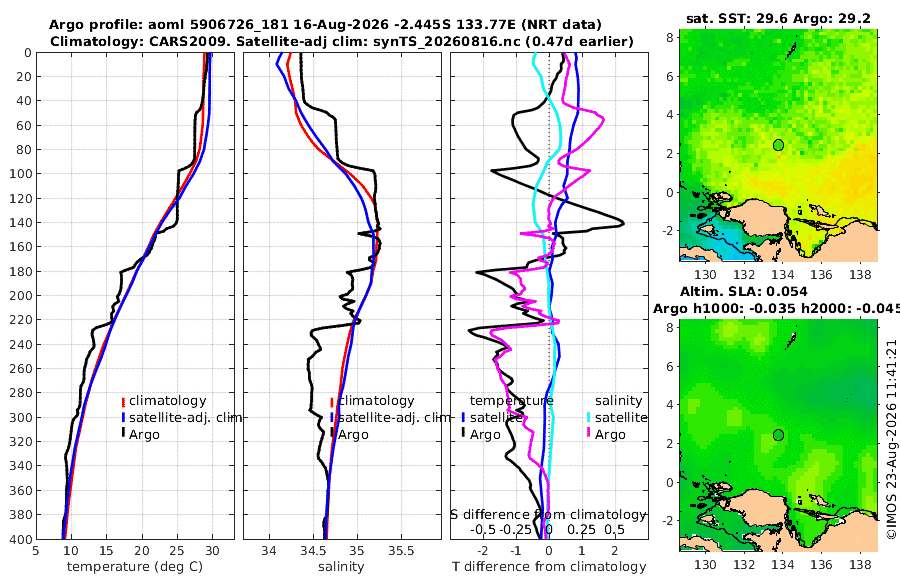This screenshot has height=580, width=900.
Task: Click red climatology legend marker in salinity panel
Action: (332, 401)
